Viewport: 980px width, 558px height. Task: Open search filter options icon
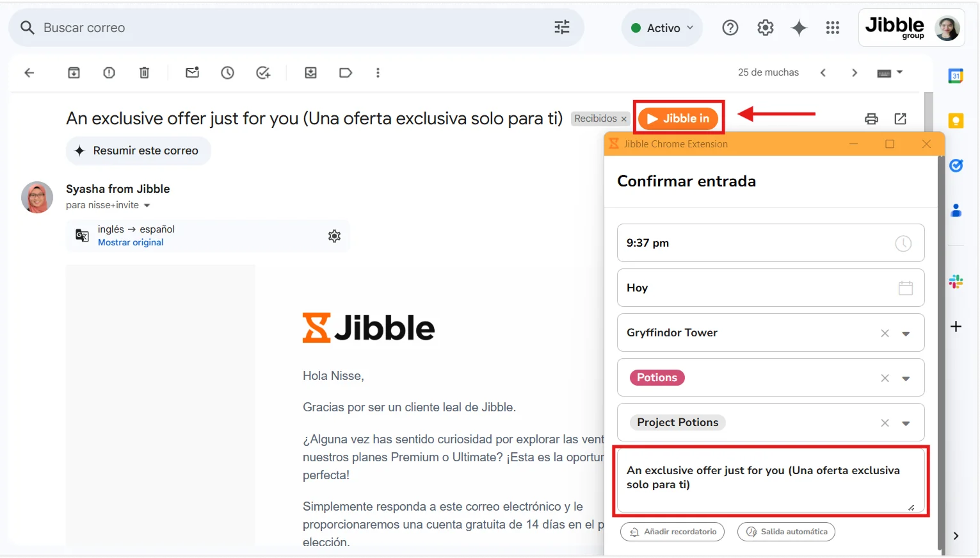(561, 27)
